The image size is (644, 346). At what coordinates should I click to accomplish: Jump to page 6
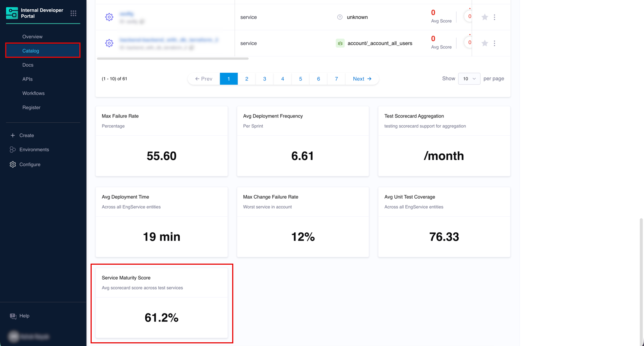click(x=318, y=79)
